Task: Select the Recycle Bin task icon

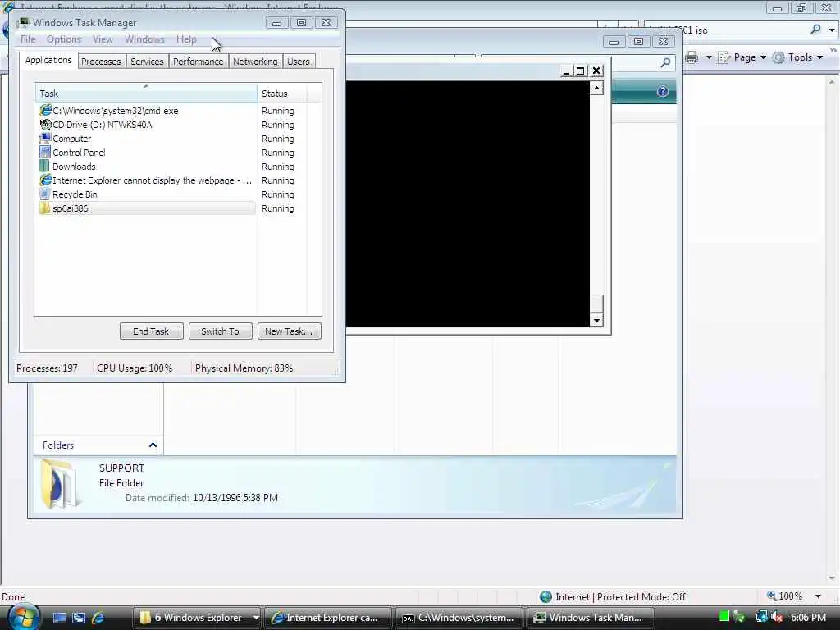Action: 46,194
